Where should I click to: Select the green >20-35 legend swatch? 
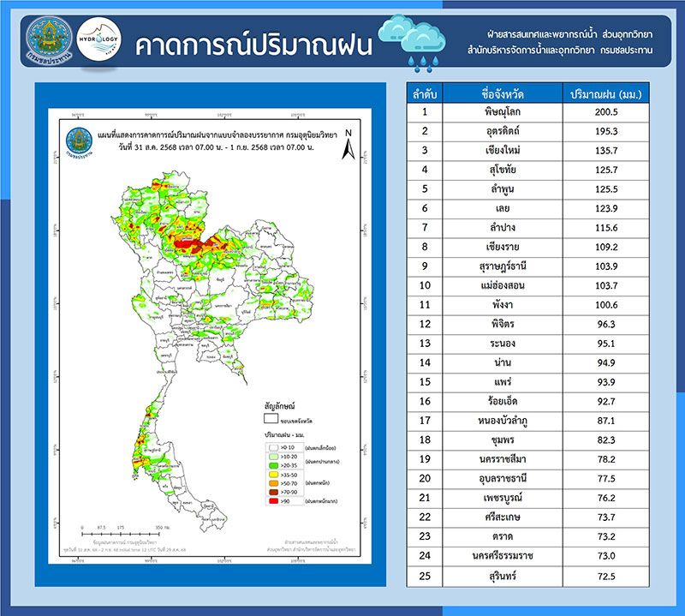(x=273, y=465)
